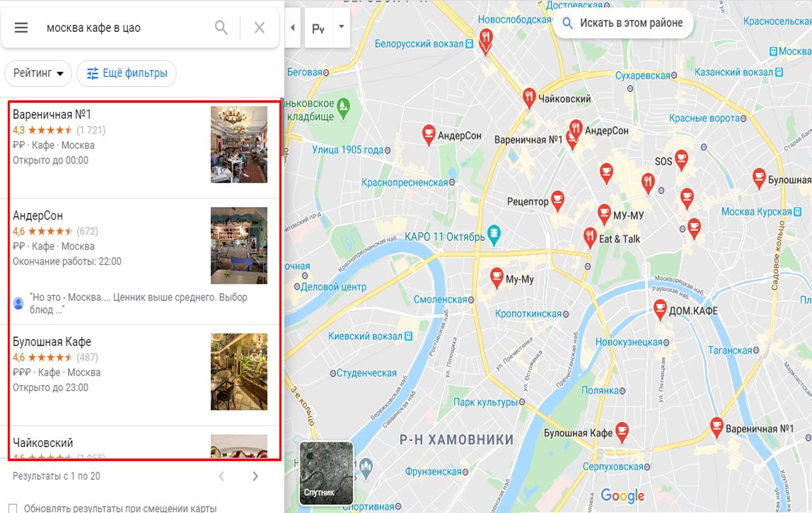Go to next results page
The height and width of the screenshot is (513, 812).
pos(255,476)
